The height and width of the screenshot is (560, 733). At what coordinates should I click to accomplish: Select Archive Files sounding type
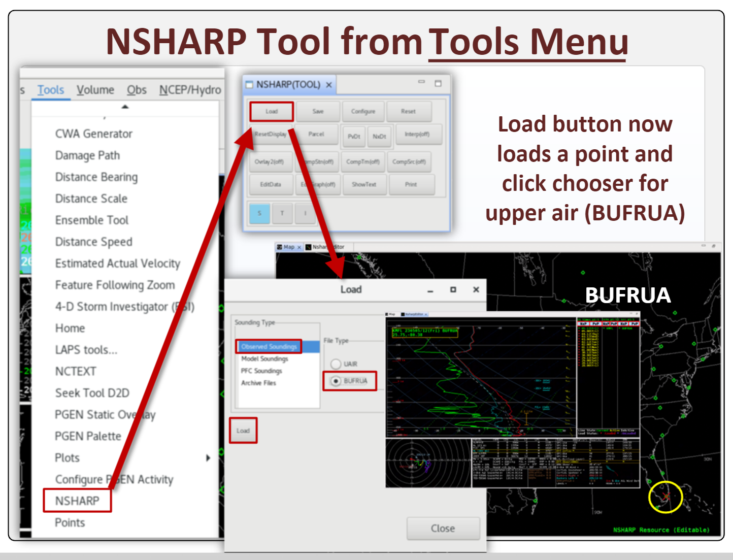pyautogui.click(x=258, y=383)
